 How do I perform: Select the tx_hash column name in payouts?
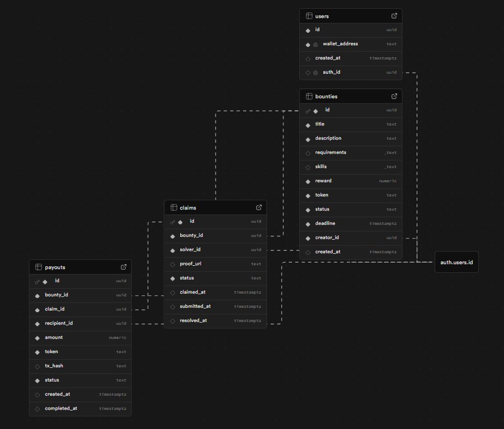point(54,366)
